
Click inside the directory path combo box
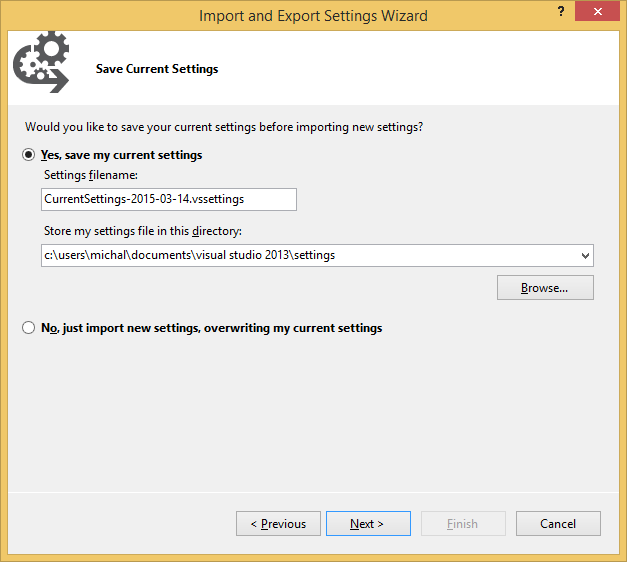pyautogui.click(x=317, y=256)
